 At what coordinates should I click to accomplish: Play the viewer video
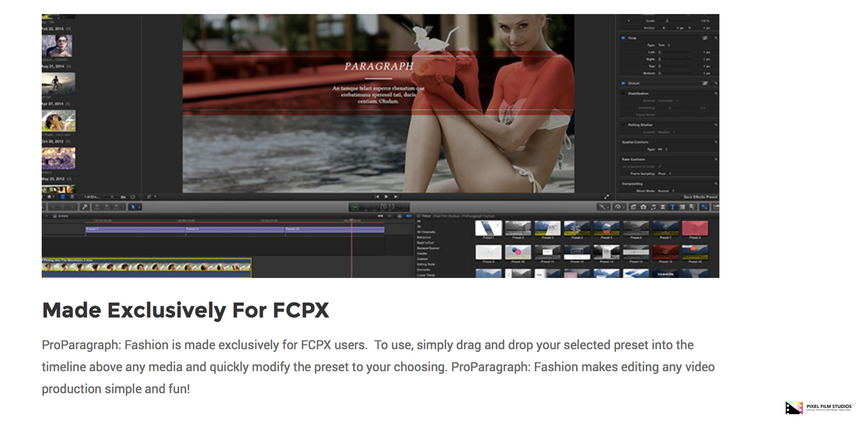click(x=386, y=197)
